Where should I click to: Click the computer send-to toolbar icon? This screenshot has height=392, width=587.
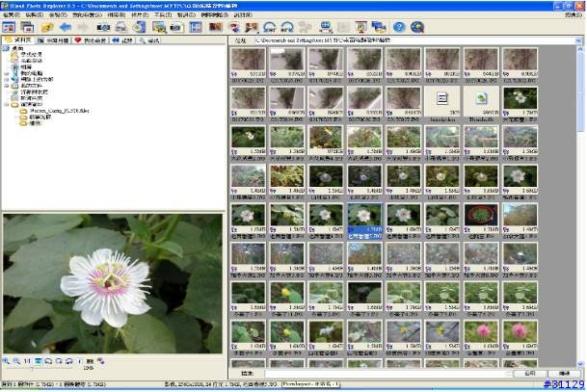pyautogui.click(x=326, y=27)
